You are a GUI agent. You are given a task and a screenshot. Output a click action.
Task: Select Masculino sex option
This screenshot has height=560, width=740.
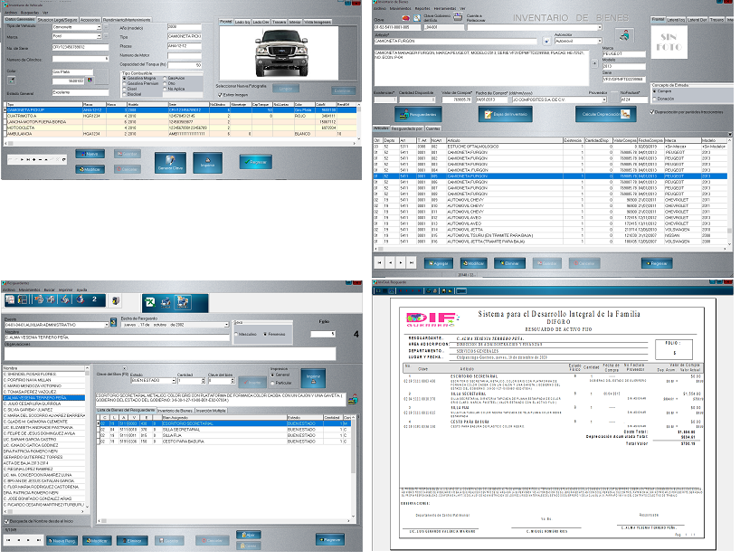pyautogui.click(x=238, y=334)
